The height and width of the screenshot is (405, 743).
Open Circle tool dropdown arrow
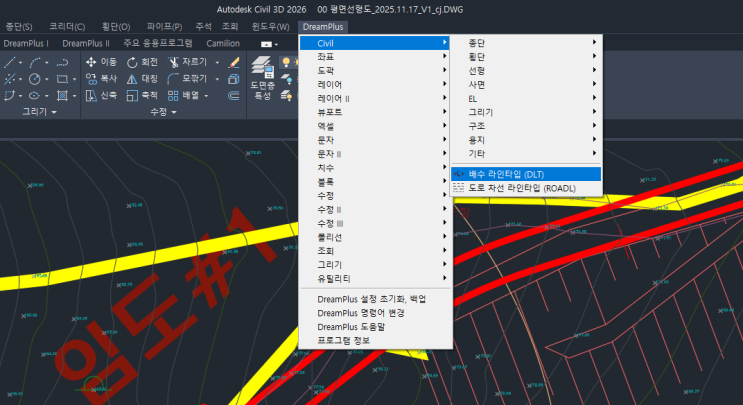click(x=46, y=79)
